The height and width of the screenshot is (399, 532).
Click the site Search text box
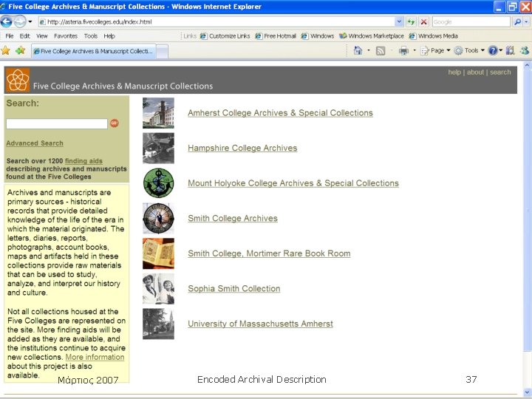click(57, 123)
